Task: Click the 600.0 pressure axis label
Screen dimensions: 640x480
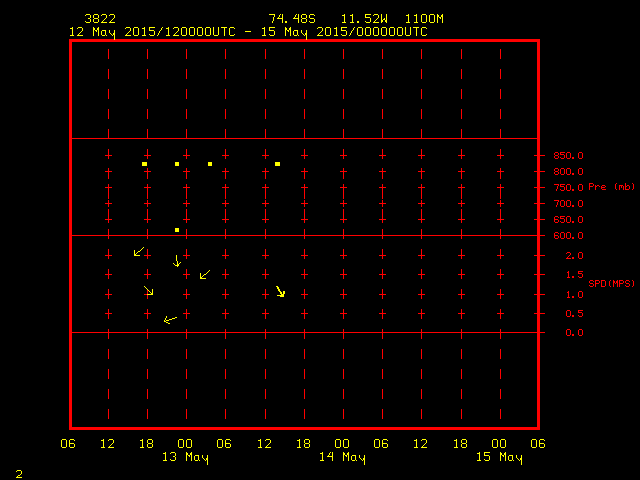Action: pyautogui.click(x=568, y=236)
